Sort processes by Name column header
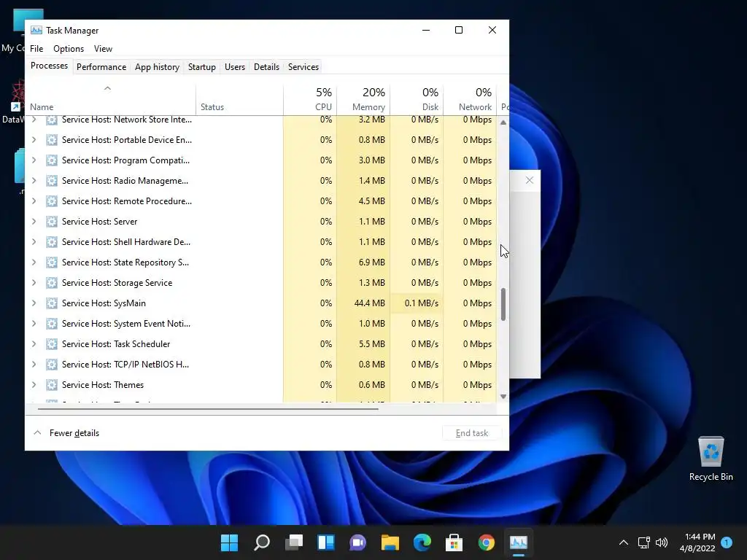 tap(110, 99)
